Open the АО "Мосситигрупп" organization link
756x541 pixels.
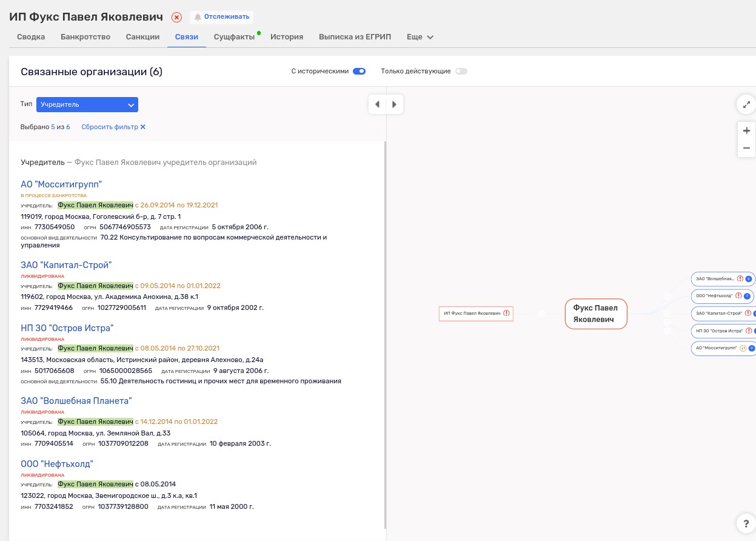click(61, 184)
